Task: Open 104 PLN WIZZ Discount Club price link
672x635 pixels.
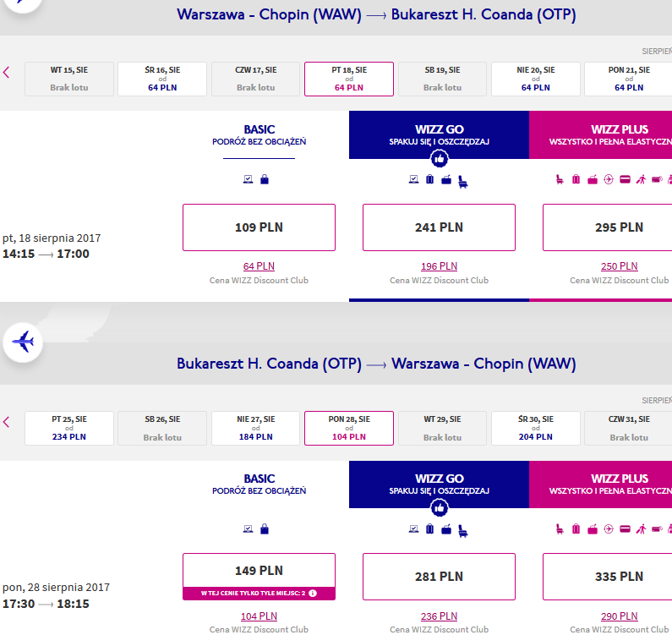Action: pyautogui.click(x=259, y=616)
